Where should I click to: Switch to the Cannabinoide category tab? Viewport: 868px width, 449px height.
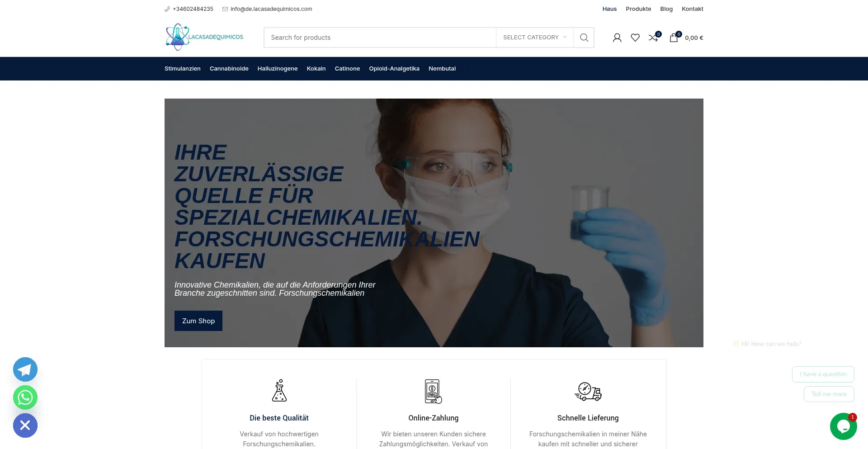coord(229,68)
